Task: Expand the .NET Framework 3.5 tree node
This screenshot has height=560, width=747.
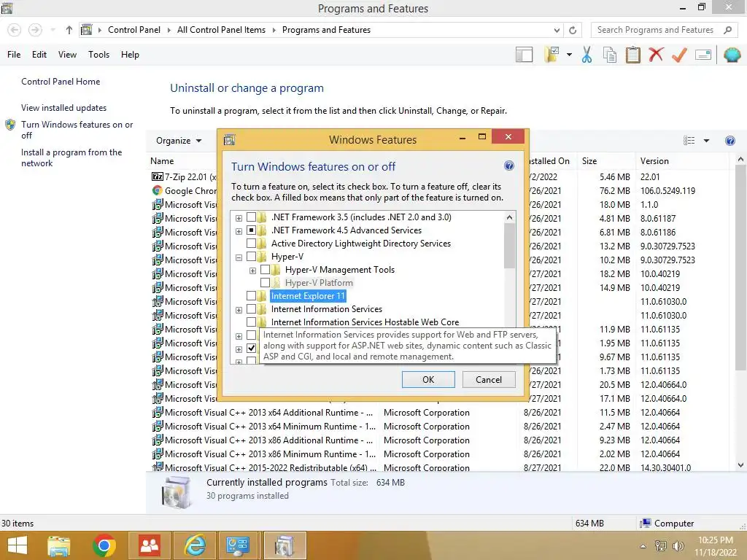Action: pyautogui.click(x=239, y=218)
